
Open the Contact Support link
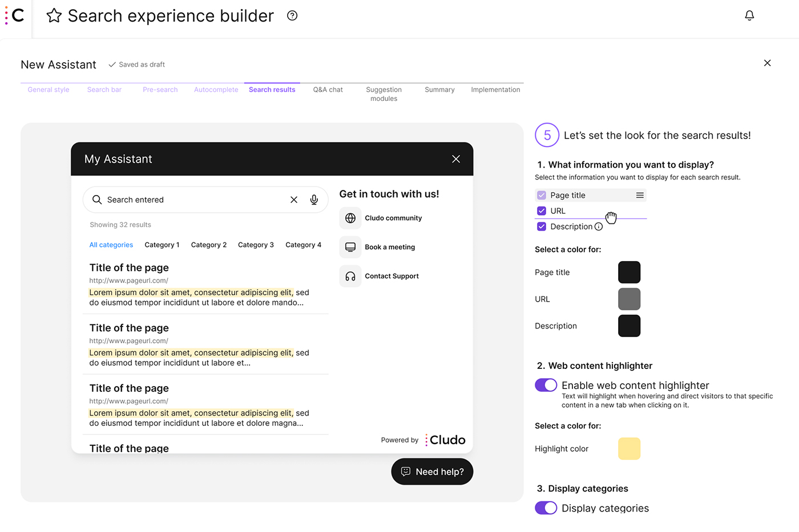[392, 276]
